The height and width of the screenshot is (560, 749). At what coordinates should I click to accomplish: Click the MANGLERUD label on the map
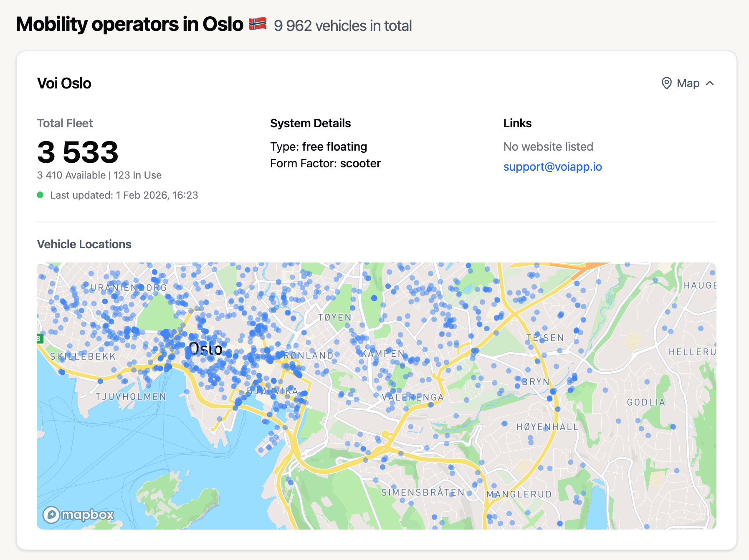tap(519, 494)
